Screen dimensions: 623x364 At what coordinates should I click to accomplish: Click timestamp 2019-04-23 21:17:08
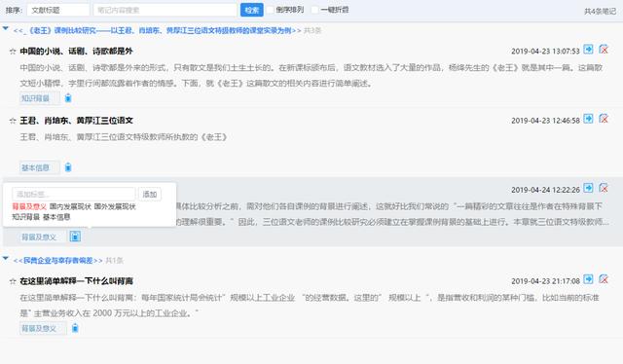pyautogui.click(x=545, y=281)
